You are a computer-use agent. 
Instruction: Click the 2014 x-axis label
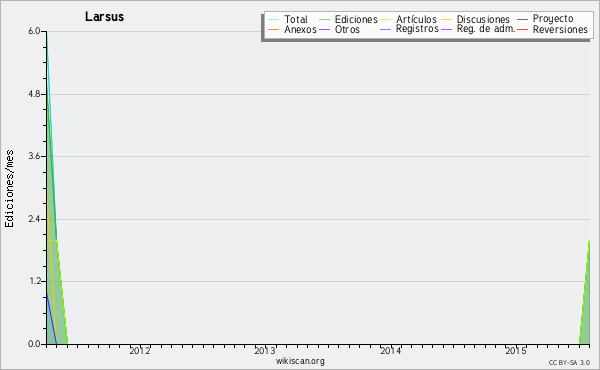[390, 351]
